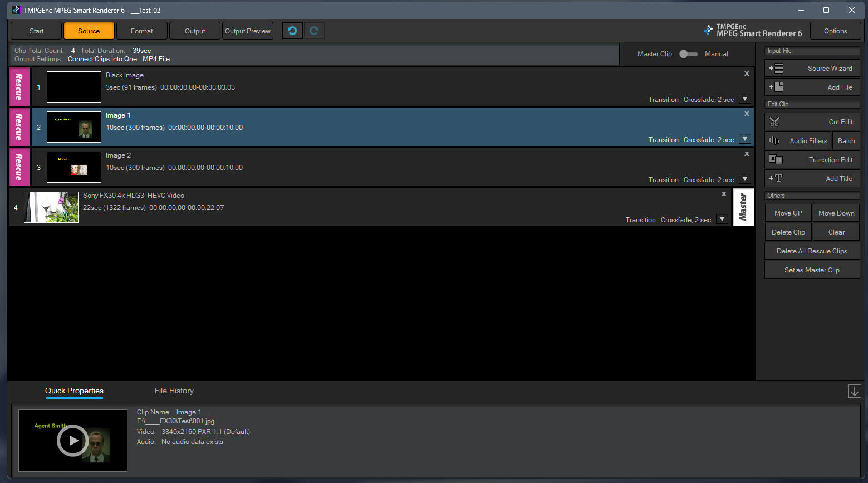Open transition dropdown for Black Image clip
This screenshot has height=483, width=868.
745,99
